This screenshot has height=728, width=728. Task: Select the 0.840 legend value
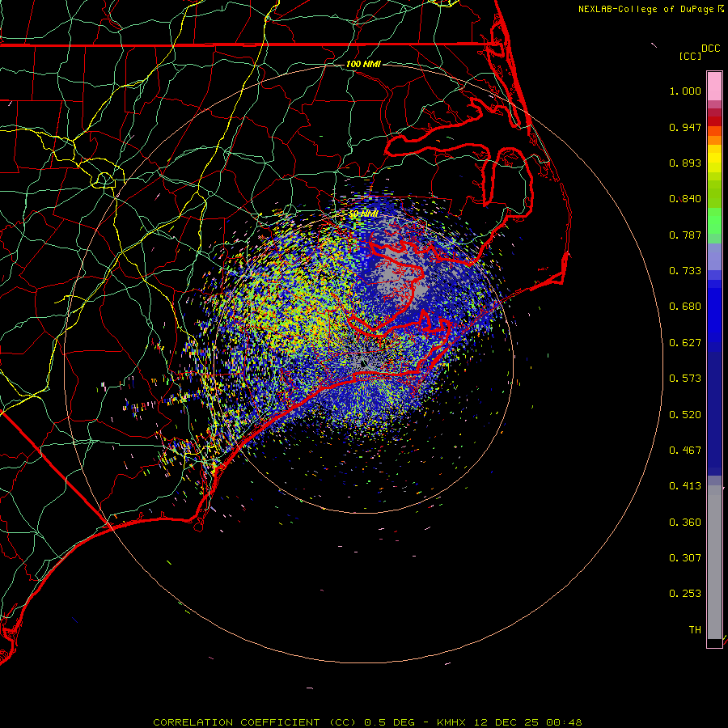[685, 199]
